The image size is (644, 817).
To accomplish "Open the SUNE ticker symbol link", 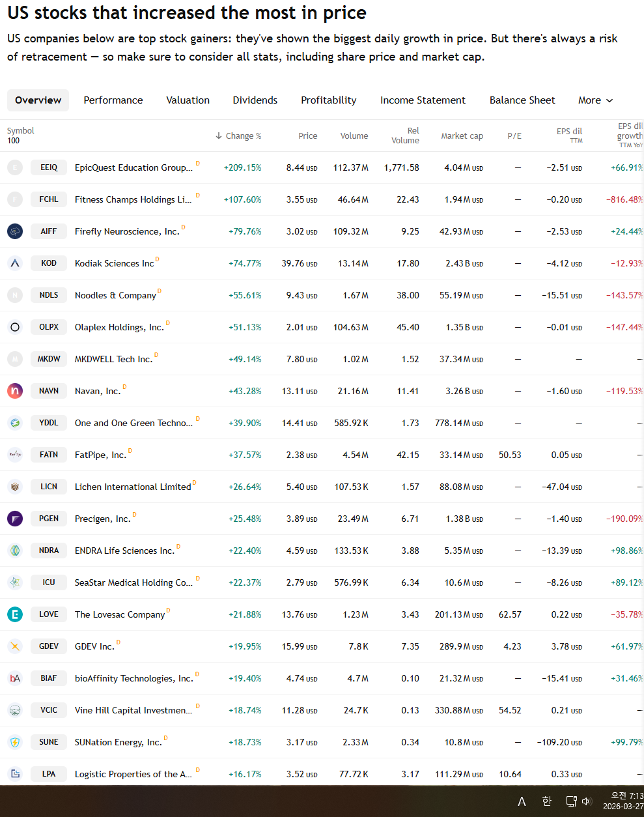I will tap(49, 742).
